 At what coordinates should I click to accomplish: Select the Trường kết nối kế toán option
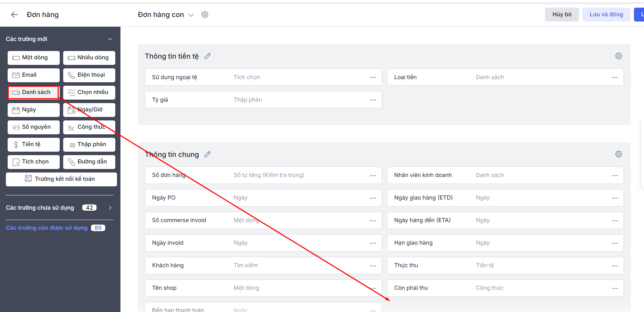(x=61, y=179)
